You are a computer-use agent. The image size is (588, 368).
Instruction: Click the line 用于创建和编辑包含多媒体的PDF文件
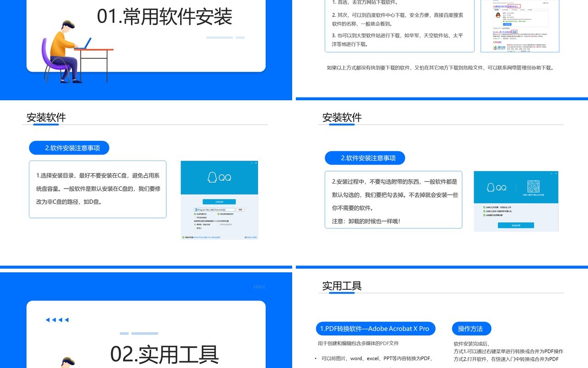click(358, 343)
